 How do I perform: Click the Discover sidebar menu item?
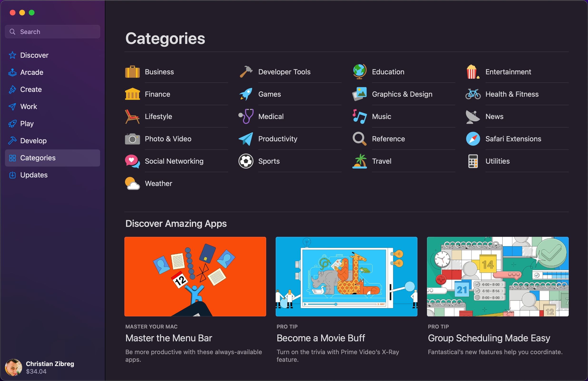(34, 55)
